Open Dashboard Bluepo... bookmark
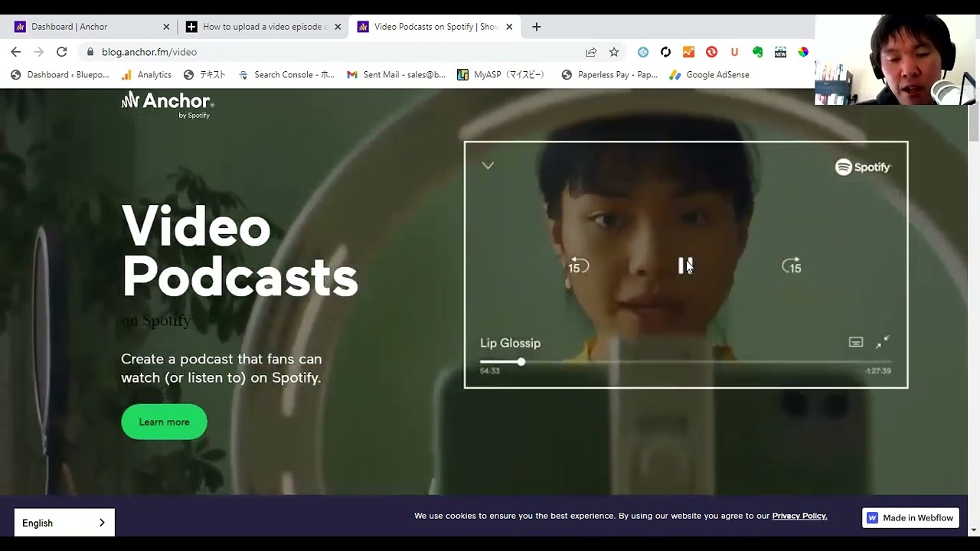The image size is (980, 551). pos(60,75)
